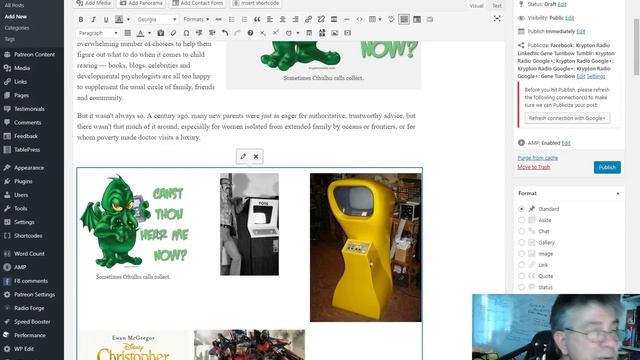Insert or edit link
The image size is (640, 360).
pyautogui.click(x=308, y=20)
